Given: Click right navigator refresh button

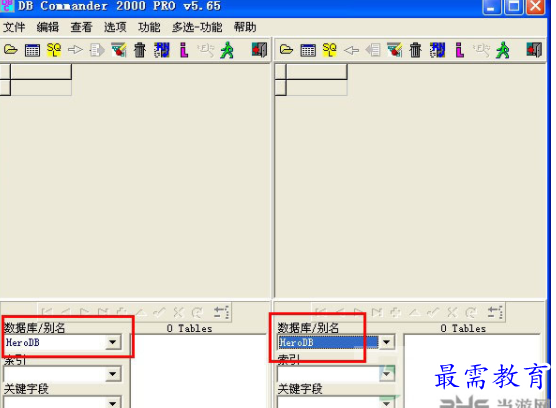Looking at the screenshot, I should coord(471,312).
